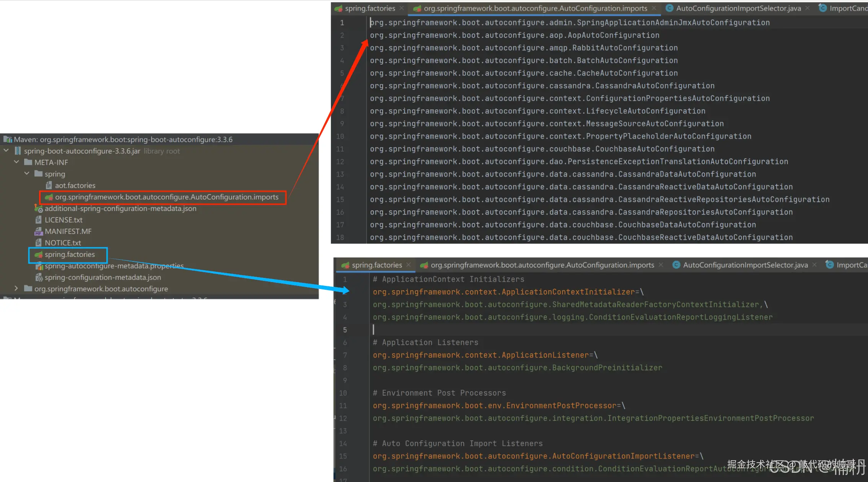Click the MANIFEST.MF file icon
Viewport: 868px width, 482px height.
click(38, 231)
